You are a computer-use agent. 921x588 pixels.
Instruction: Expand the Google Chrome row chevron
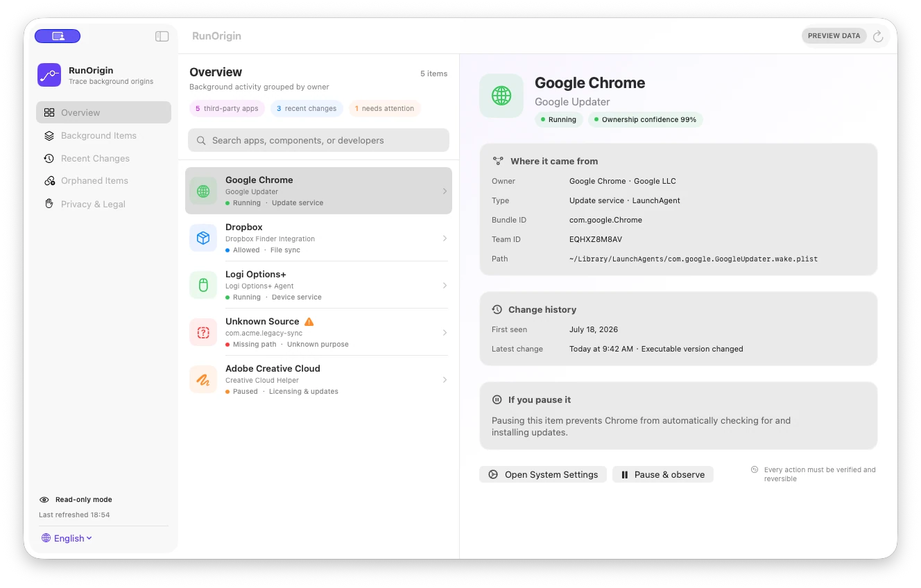(445, 191)
